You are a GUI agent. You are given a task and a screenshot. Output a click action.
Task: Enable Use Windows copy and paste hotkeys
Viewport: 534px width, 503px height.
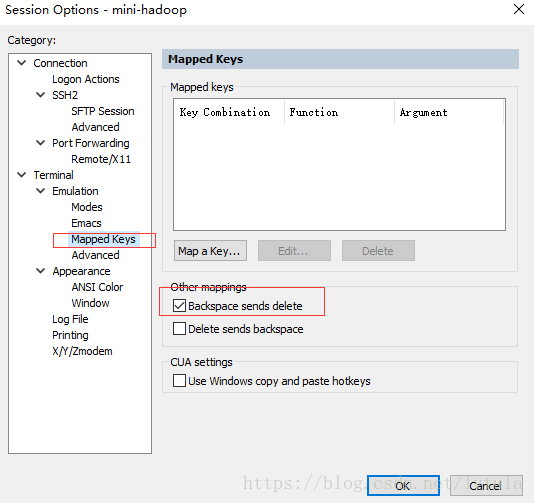[x=179, y=381]
